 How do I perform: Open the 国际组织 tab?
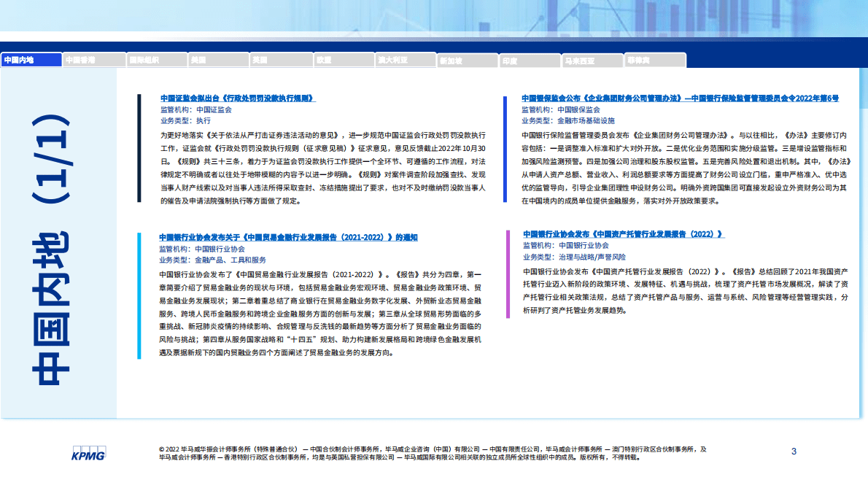click(x=155, y=60)
